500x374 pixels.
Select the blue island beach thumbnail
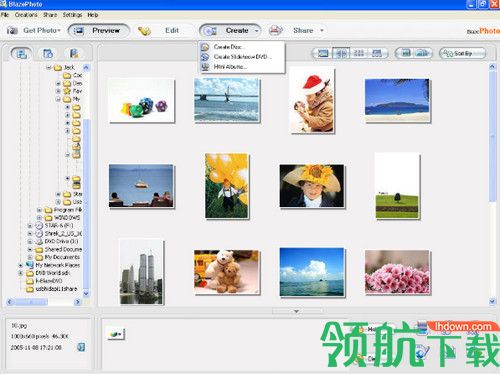[x=397, y=100]
